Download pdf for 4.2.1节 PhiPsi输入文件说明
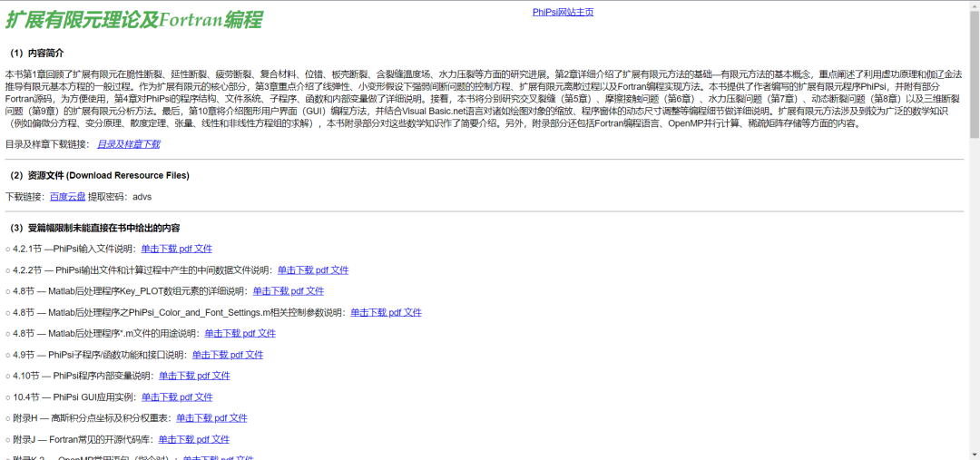Viewport: 980px width, 460px height. coord(177,249)
